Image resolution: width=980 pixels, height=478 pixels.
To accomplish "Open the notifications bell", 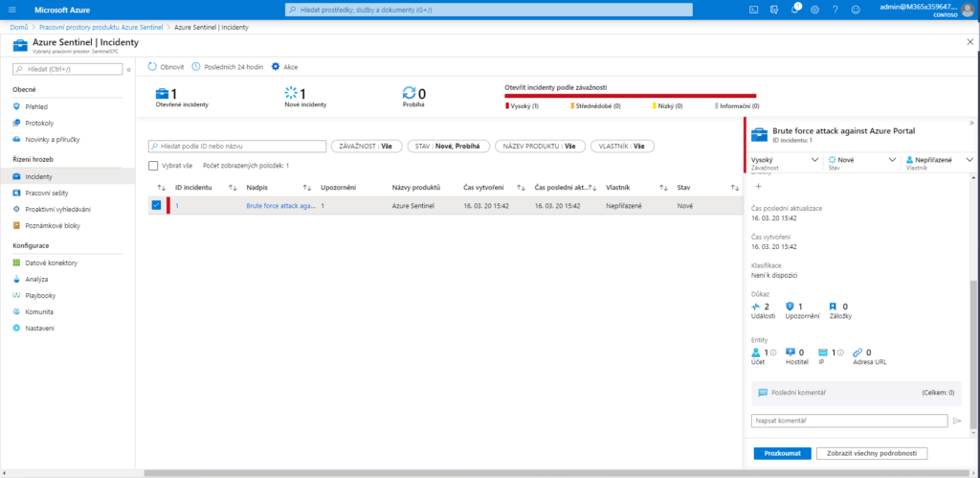I will pos(795,9).
